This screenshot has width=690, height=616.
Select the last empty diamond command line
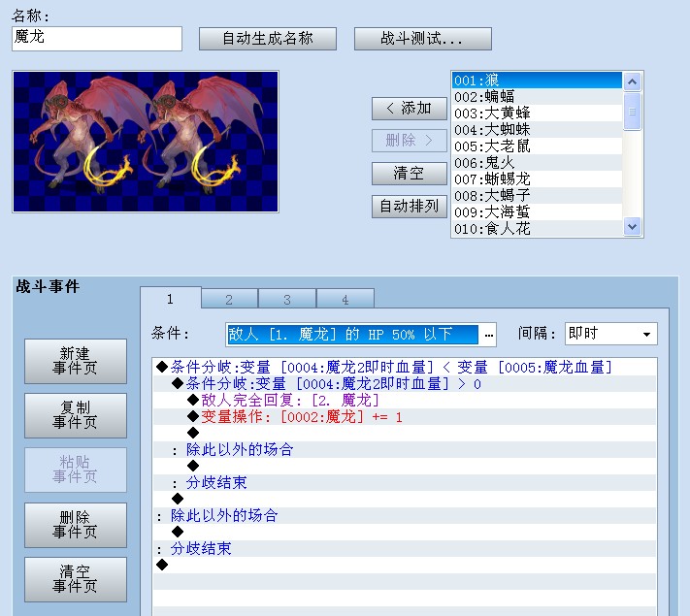coord(405,565)
